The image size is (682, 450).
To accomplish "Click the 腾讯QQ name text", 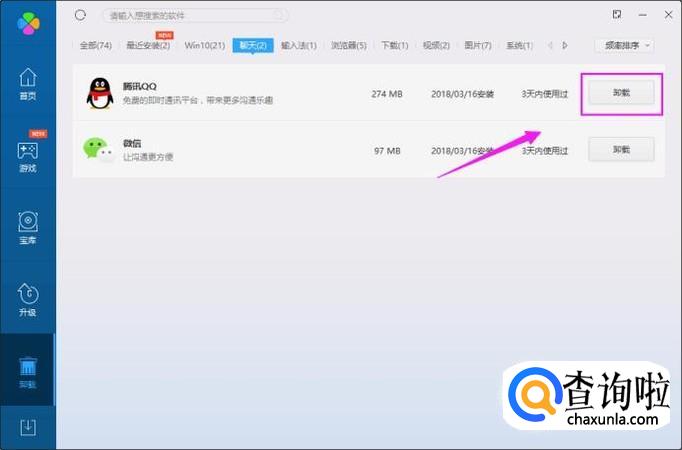I will [139, 87].
